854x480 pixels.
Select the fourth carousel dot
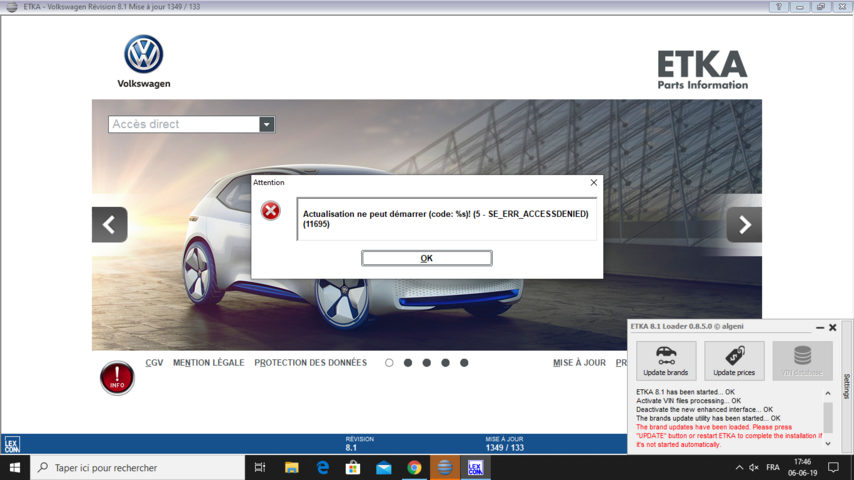coord(446,363)
